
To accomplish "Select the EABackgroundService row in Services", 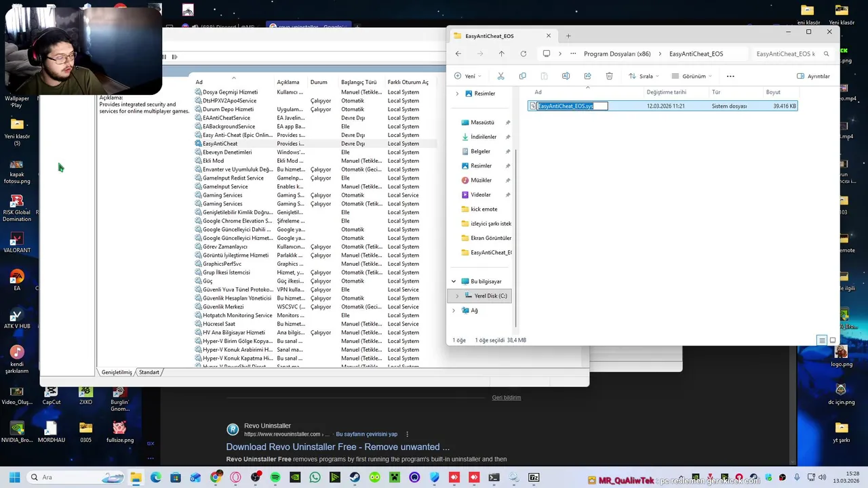I will 315,126.
